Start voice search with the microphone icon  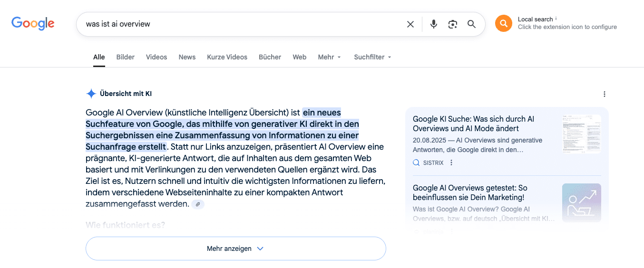pos(434,24)
